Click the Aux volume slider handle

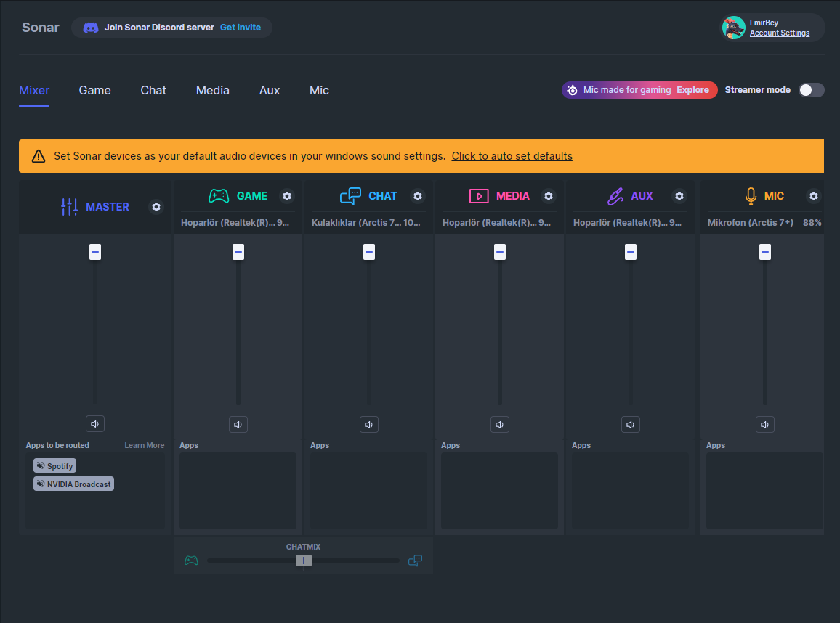coord(630,252)
